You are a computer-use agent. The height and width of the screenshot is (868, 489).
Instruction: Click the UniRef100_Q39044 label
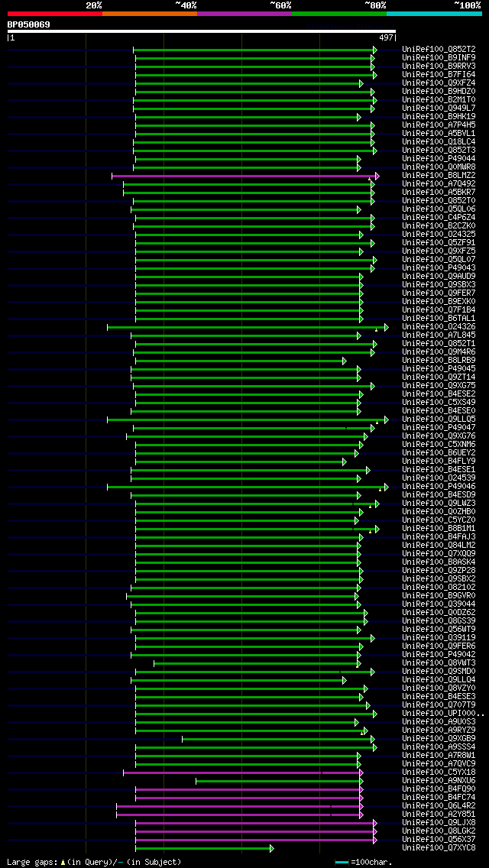pos(439,604)
